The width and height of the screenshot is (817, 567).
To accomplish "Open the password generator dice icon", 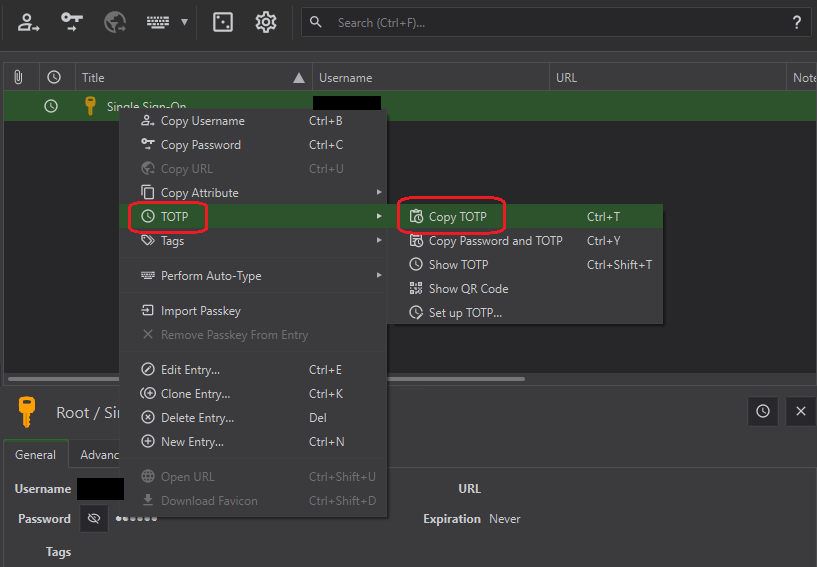I will pyautogui.click(x=223, y=22).
